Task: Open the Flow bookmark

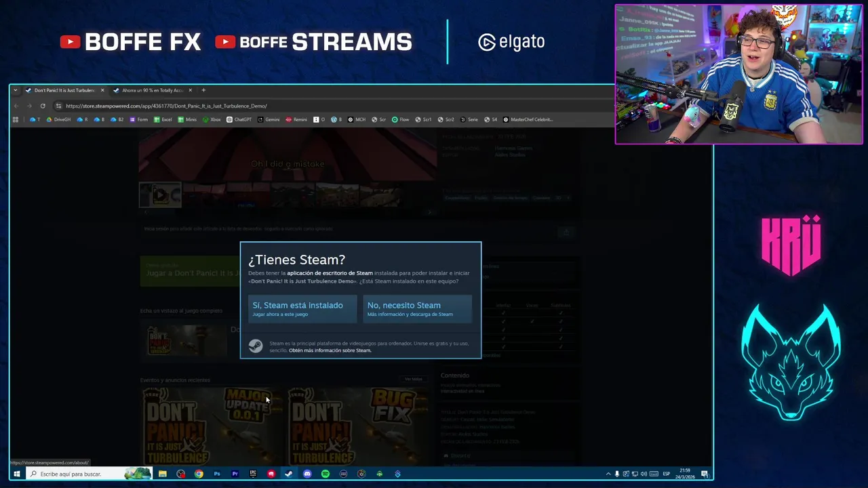Action: pos(400,119)
